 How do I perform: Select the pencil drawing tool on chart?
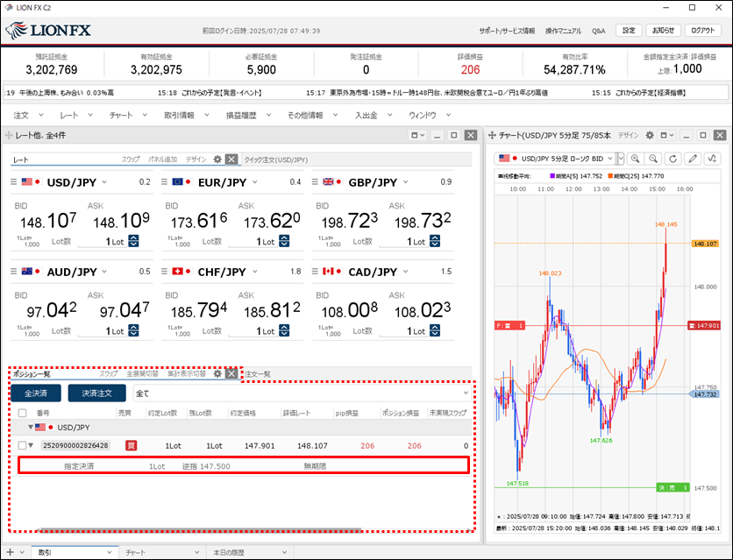(x=693, y=159)
